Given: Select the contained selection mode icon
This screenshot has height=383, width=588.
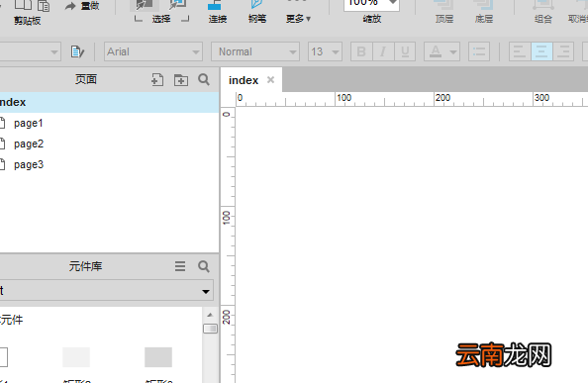Looking at the screenshot, I should (x=178, y=5).
